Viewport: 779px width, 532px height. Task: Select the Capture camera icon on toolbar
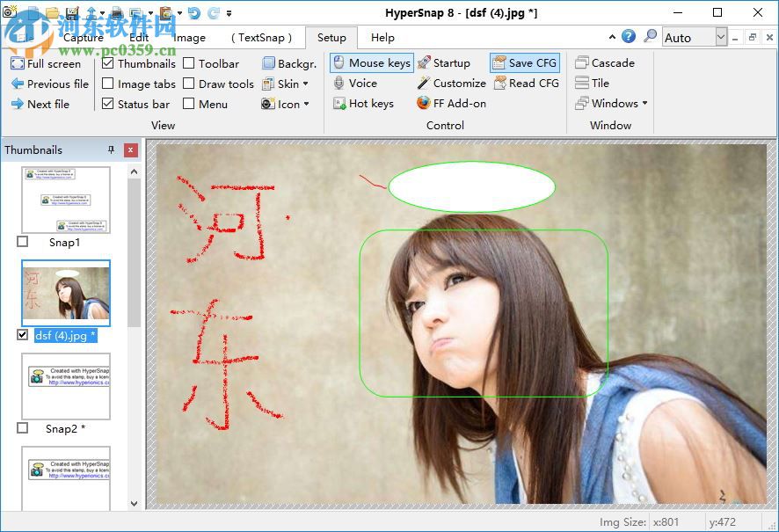click(x=11, y=12)
